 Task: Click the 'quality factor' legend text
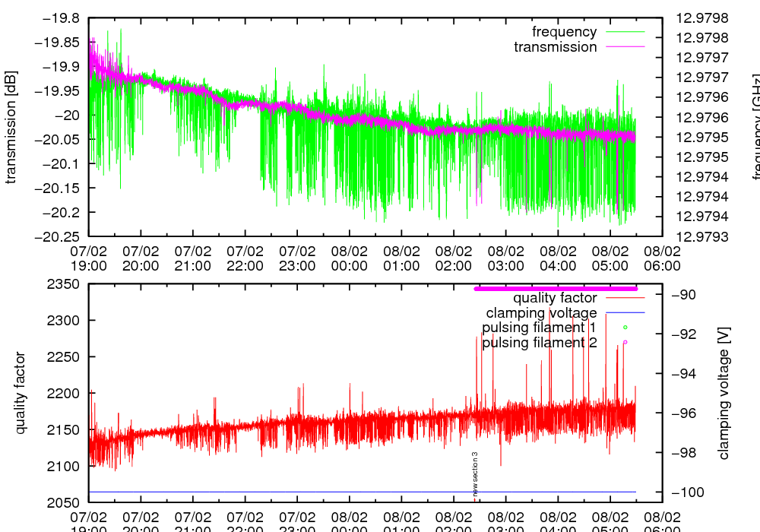point(555,298)
